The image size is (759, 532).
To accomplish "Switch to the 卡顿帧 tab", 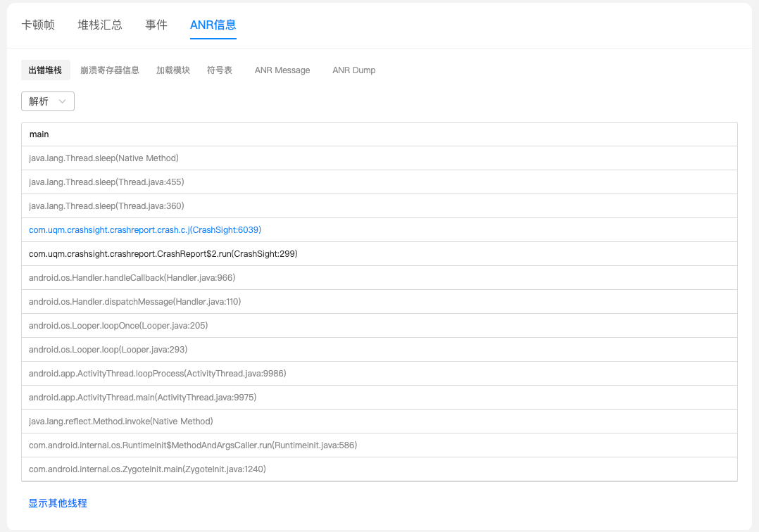I will 38,25.
